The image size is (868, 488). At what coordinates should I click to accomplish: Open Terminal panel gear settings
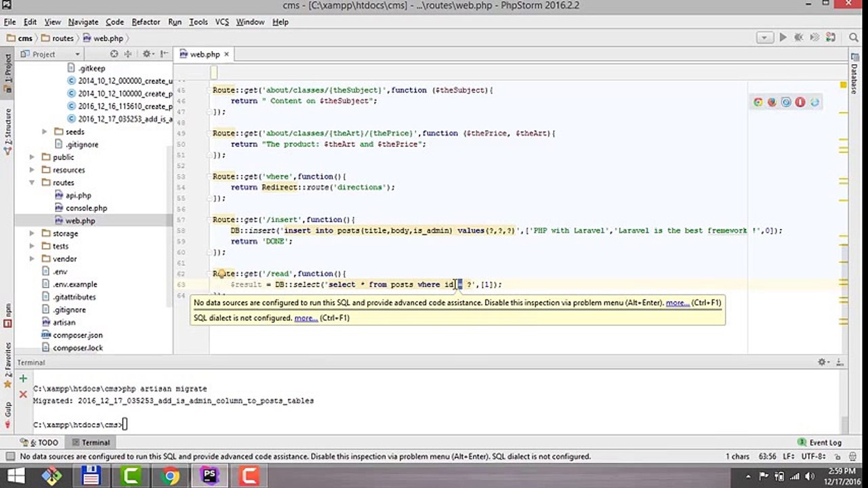[823, 363]
